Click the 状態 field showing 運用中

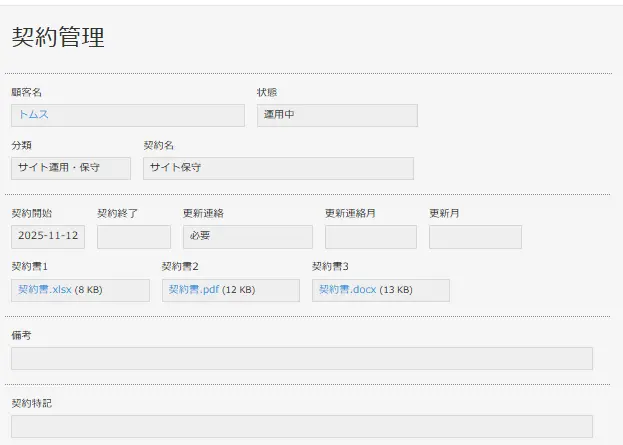(336, 115)
